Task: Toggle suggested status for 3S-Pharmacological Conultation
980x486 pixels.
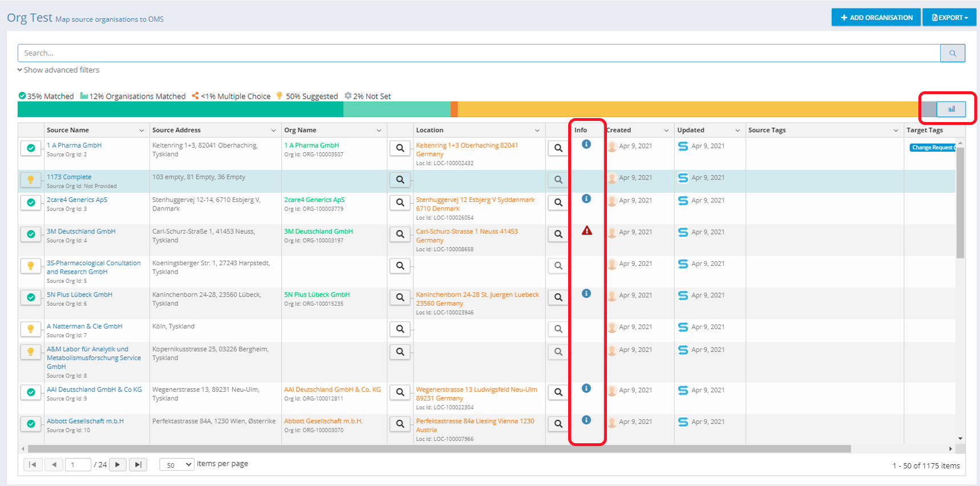Action: coord(31,266)
